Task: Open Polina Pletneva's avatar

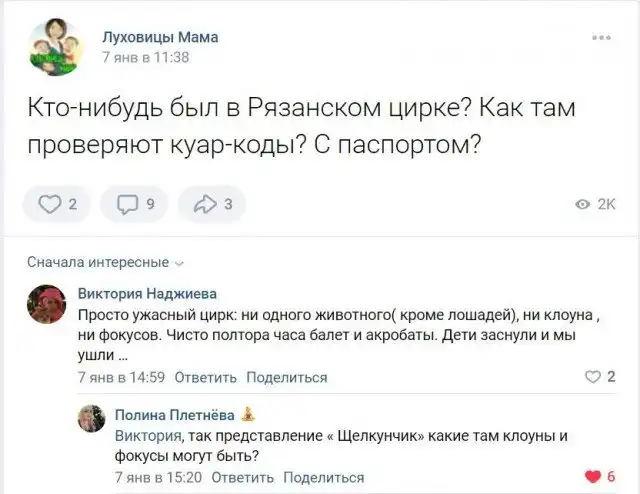Action: 91,418
